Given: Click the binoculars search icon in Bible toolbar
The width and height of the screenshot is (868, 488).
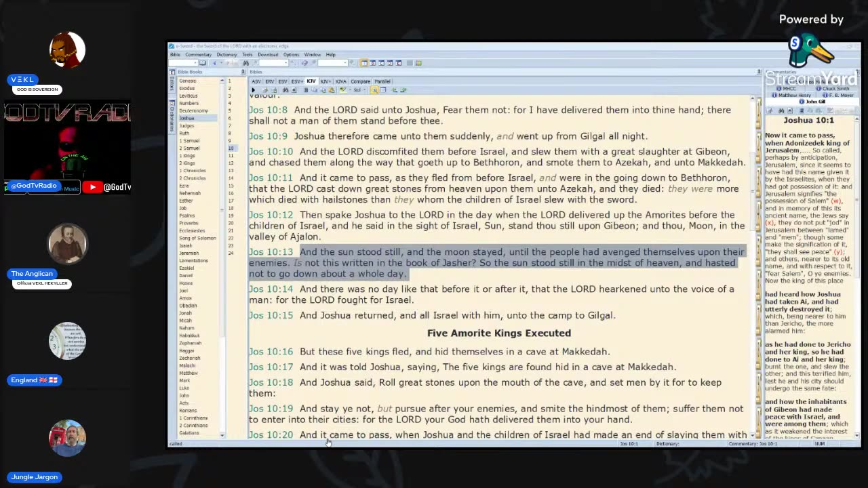Looking at the screenshot, I should 285,90.
